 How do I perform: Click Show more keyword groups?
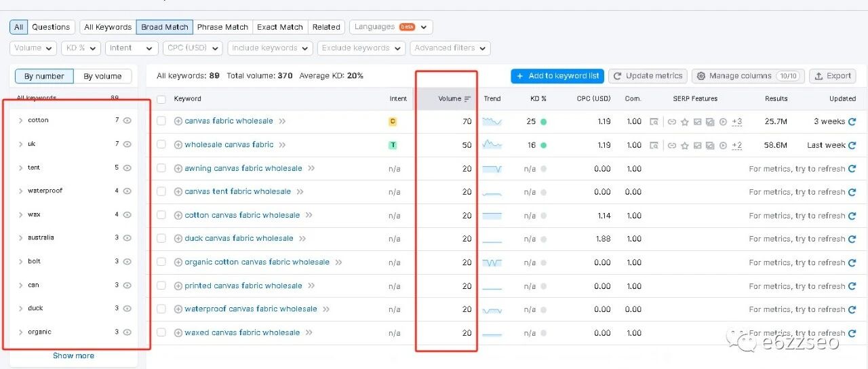click(x=73, y=356)
